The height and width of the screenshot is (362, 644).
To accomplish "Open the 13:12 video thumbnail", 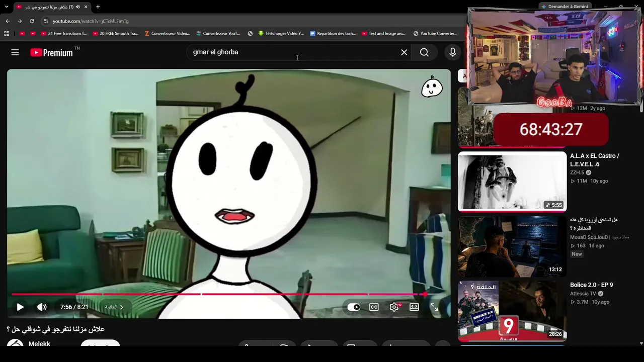I will click(512, 246).
